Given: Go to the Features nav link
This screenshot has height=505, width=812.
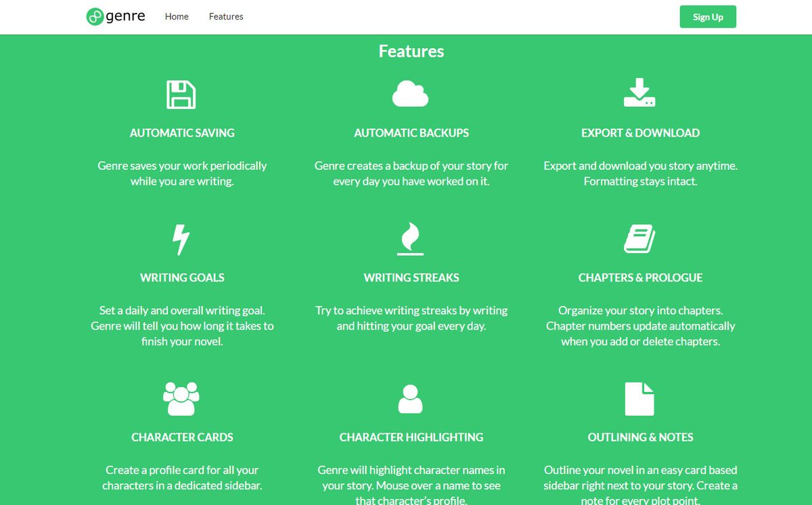Looking at the screenshot, I should point(226,16).
